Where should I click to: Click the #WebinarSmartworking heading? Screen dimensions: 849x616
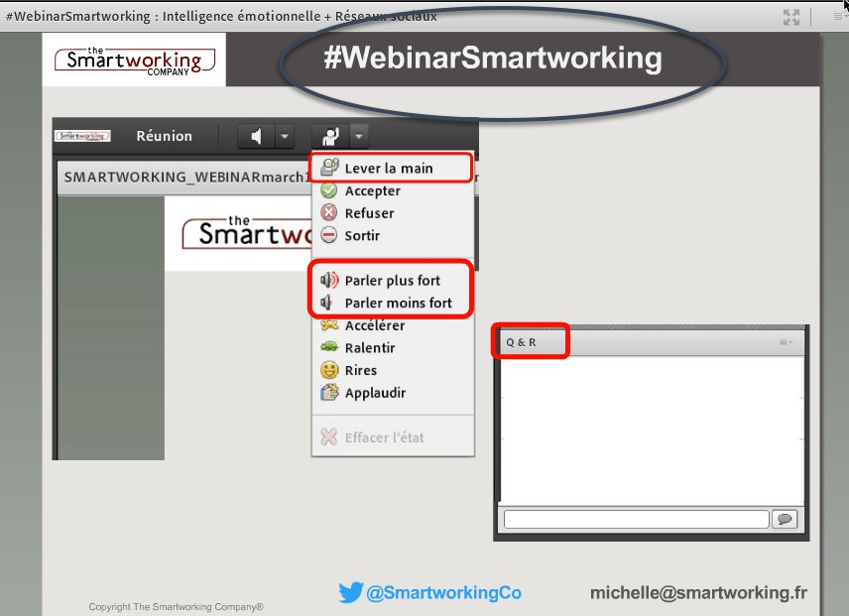493,58
